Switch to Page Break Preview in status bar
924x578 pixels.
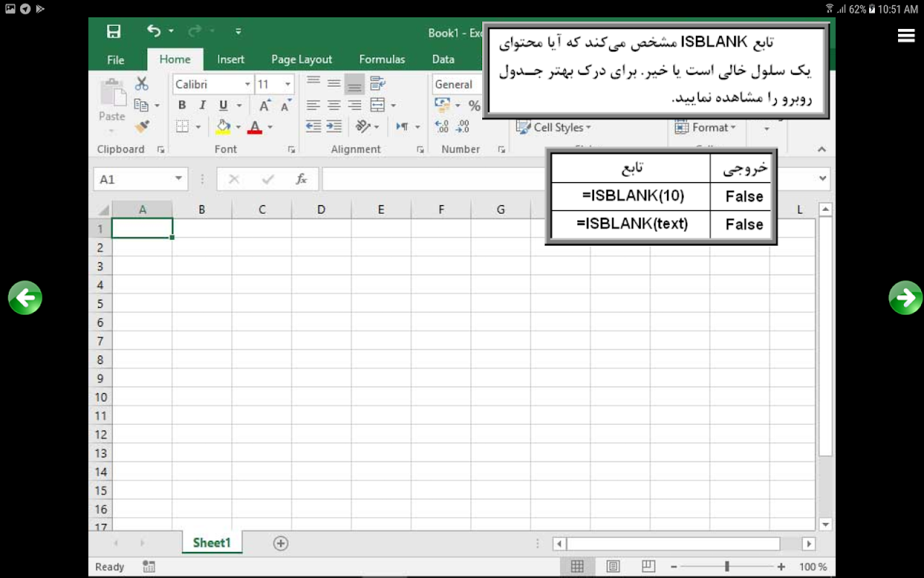[648, 566]
